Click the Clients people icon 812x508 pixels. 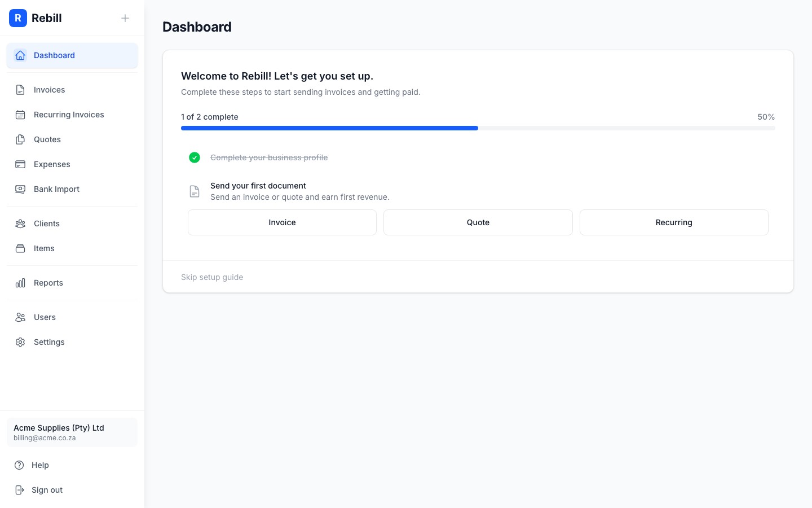[x=20, y=224]
